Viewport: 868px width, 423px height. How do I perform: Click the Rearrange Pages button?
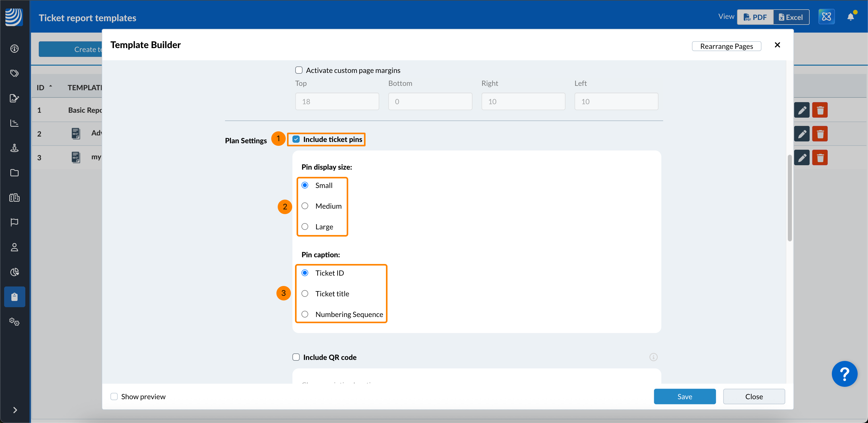coord(726,46)
